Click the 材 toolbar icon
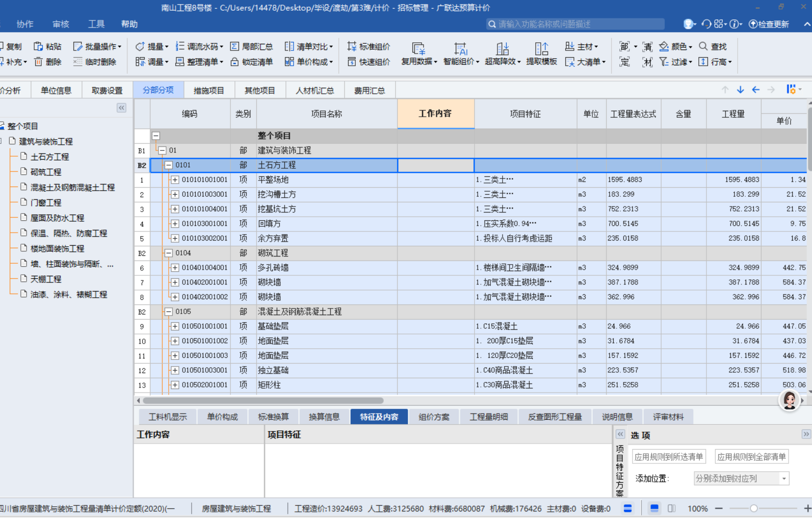This screenshot has width=812, height=518. coord(647,62)
